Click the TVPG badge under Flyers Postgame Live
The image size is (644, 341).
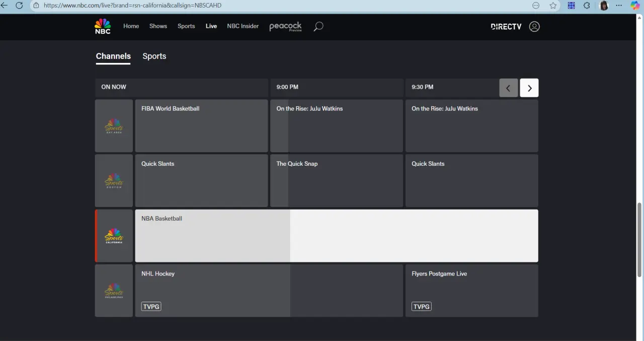[x=422, y=306]
